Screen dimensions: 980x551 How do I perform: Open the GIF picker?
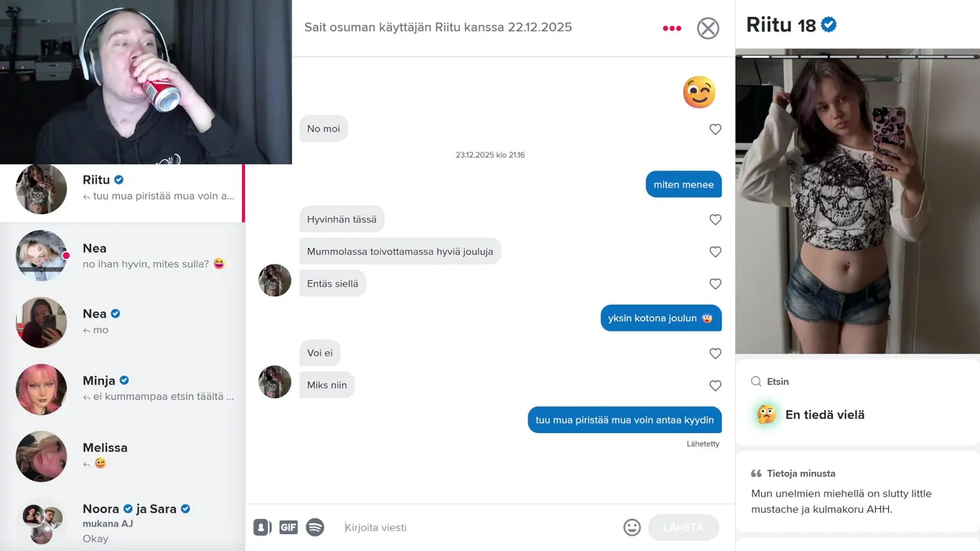pyautogui.click(x=289, y=527)
